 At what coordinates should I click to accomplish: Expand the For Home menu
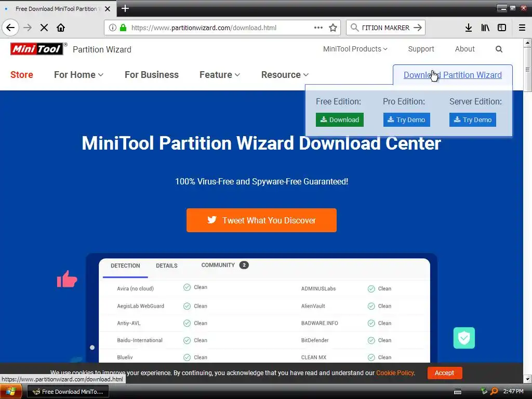pos(78,75)
